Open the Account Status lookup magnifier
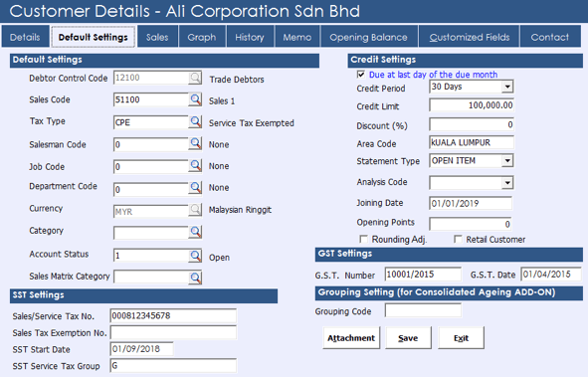This screenshot has height=377, width=588. [x=195, y=256]
